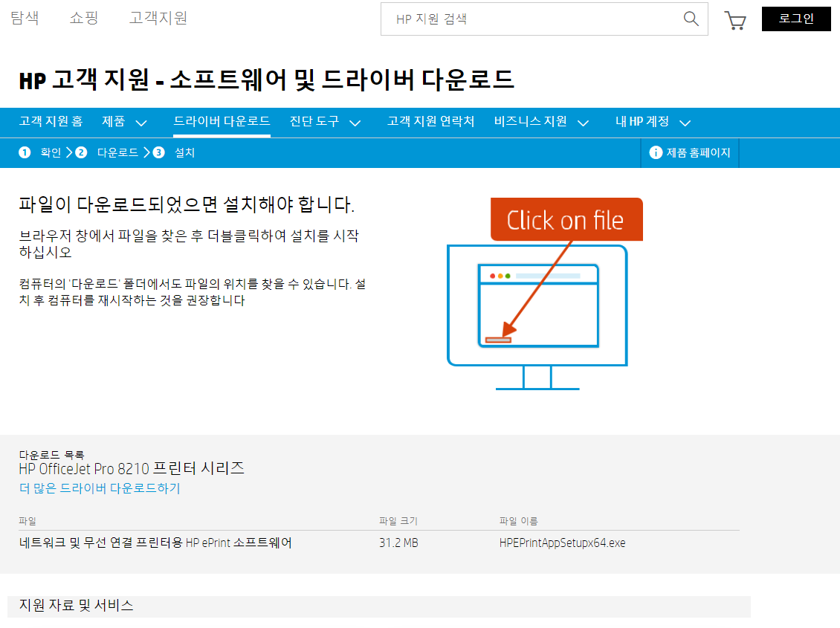Go to 고객 지원 홈 tab
This screenshot has width=840, height=628.
[x=51, y=122]
